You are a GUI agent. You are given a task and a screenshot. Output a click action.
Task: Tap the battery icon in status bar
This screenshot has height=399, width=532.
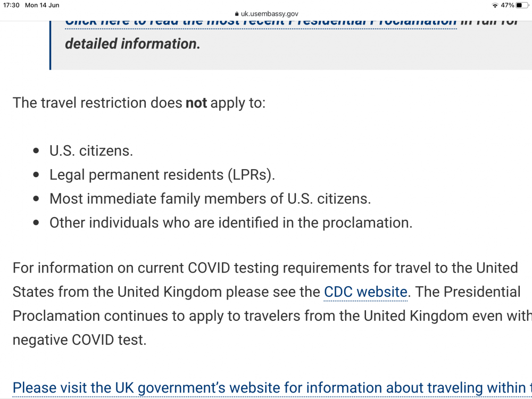tap(522, 5)
